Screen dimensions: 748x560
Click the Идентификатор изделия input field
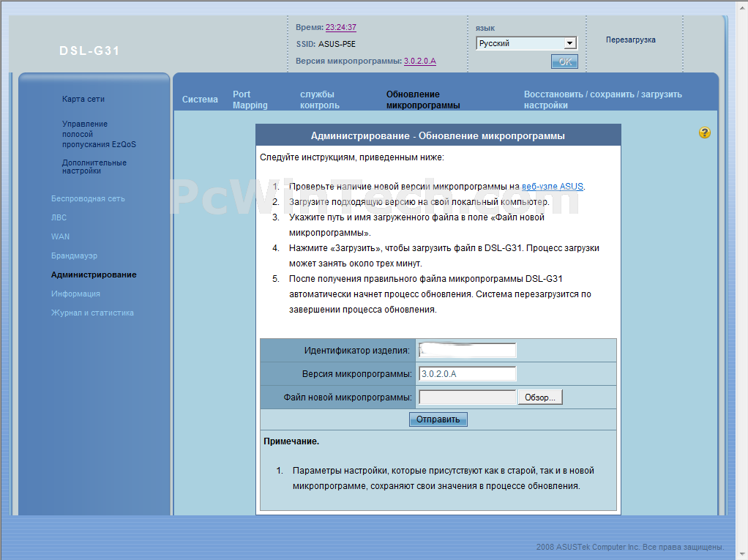467,350
